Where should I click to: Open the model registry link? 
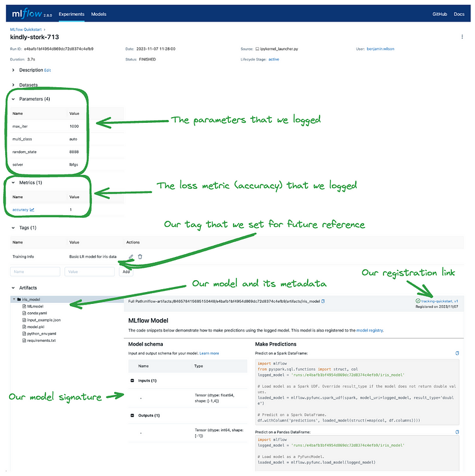pos(369,331)
